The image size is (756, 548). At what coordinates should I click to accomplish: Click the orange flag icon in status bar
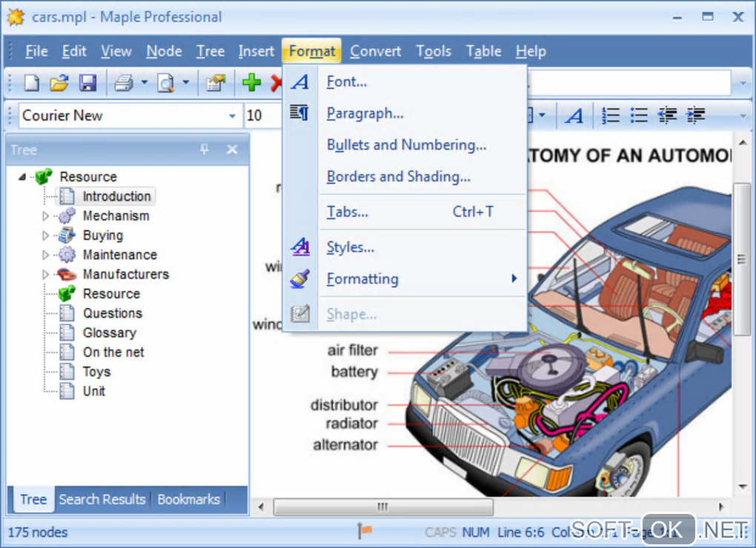[x=365, y=531]
